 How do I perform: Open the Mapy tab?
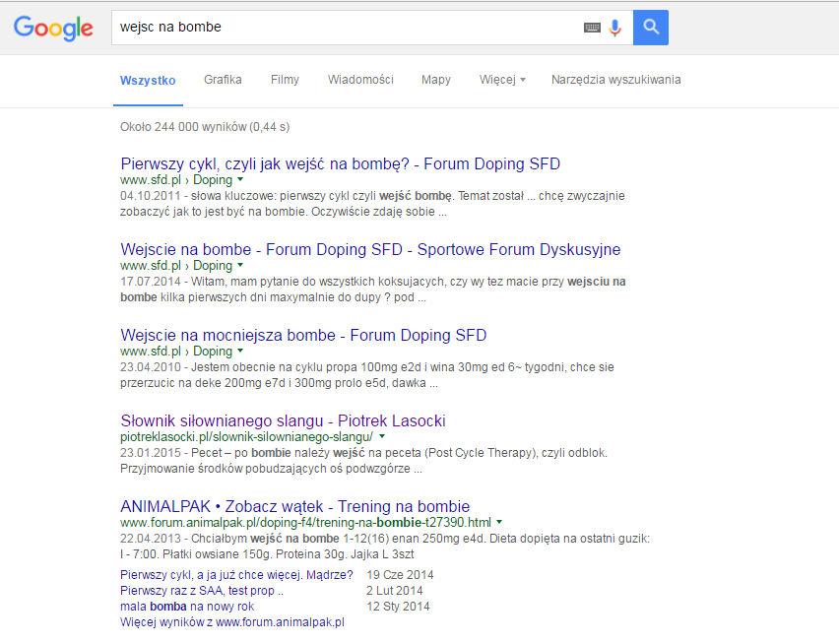[x=436, y=80]
